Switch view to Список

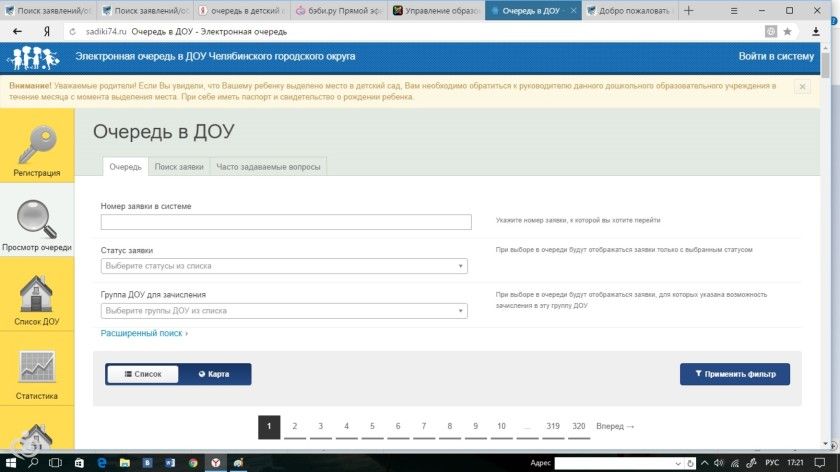click(x=143, y=374)
